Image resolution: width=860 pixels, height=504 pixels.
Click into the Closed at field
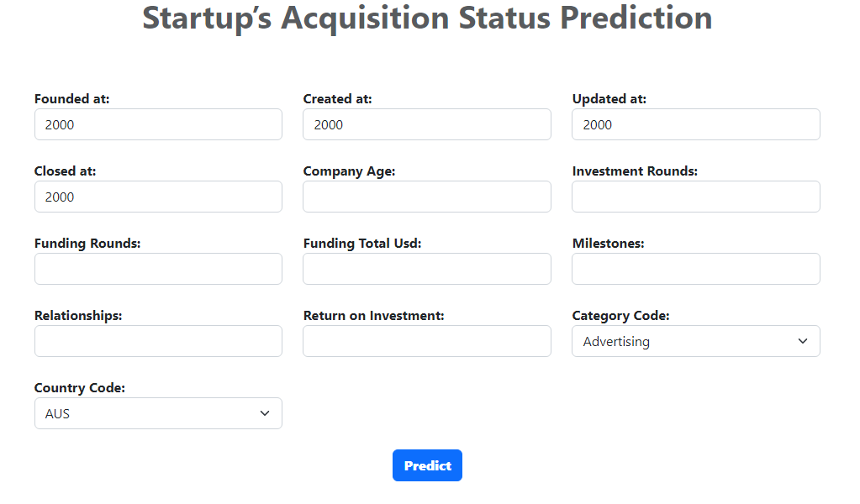click(x=158, y=197)
